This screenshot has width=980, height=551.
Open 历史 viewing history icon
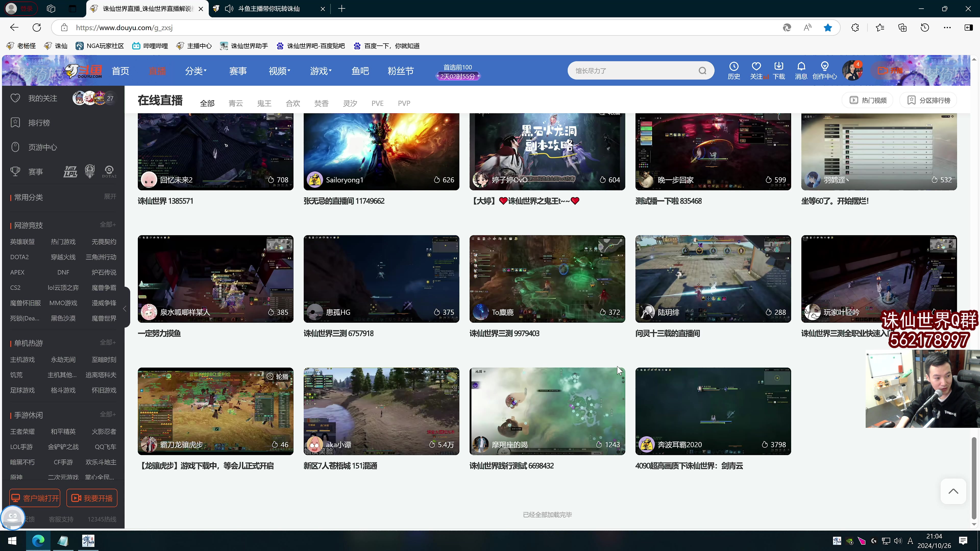(733, 71)
